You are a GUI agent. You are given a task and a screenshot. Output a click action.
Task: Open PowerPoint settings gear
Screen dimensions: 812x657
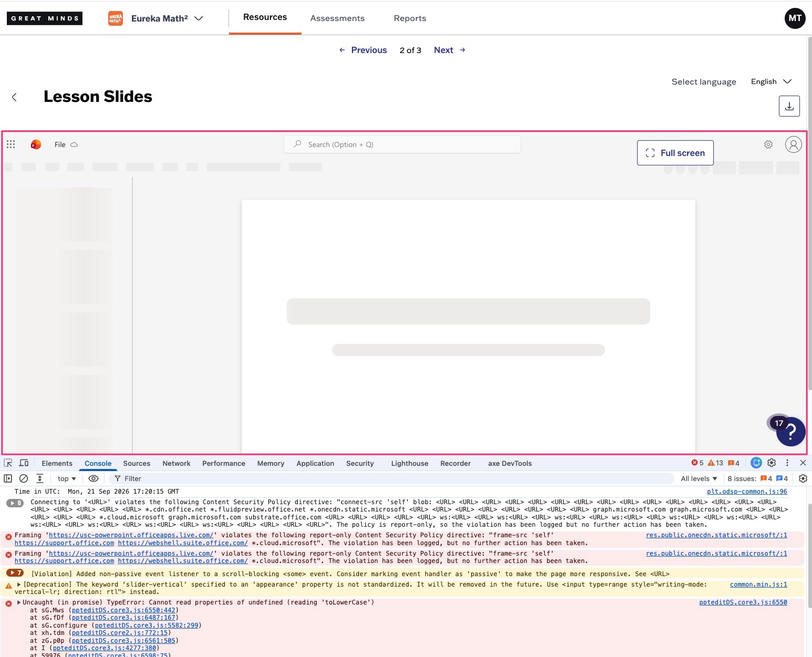tap(768, 144)
